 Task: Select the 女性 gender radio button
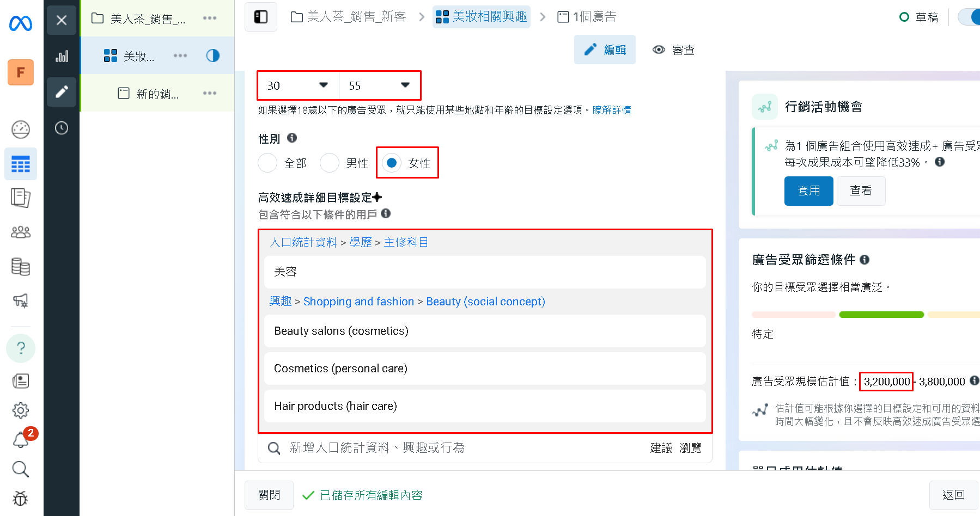(x=392, y=163)
